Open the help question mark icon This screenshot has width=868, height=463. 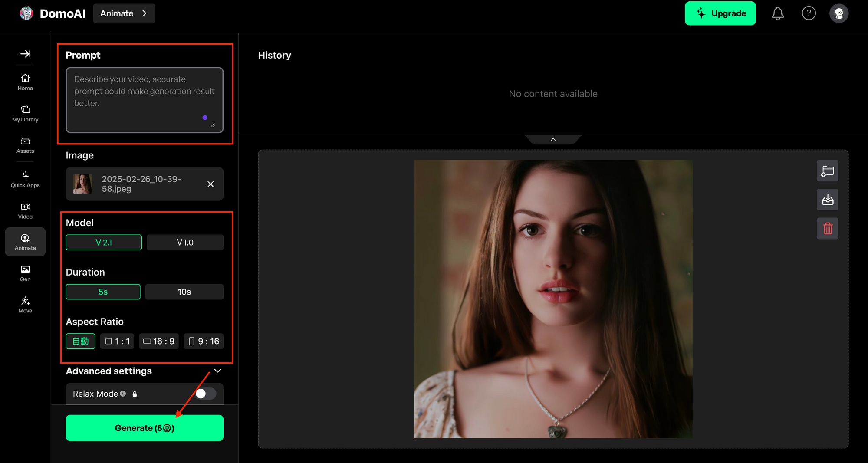809,13
